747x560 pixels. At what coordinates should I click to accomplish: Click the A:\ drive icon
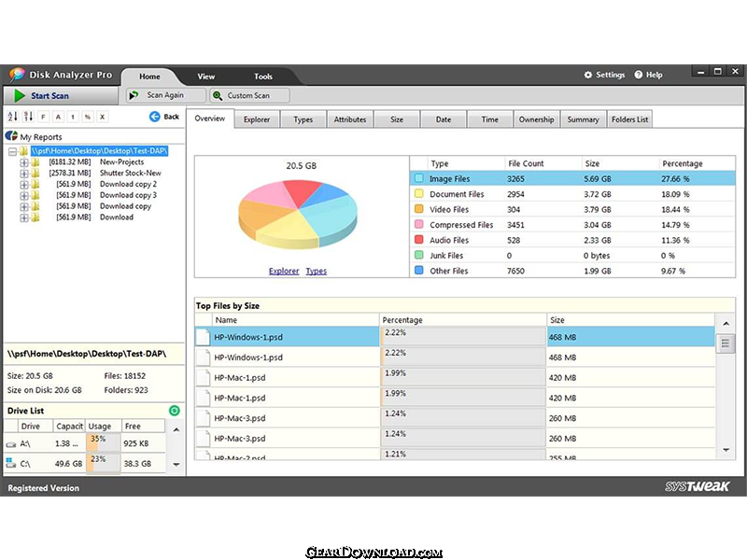11,444
